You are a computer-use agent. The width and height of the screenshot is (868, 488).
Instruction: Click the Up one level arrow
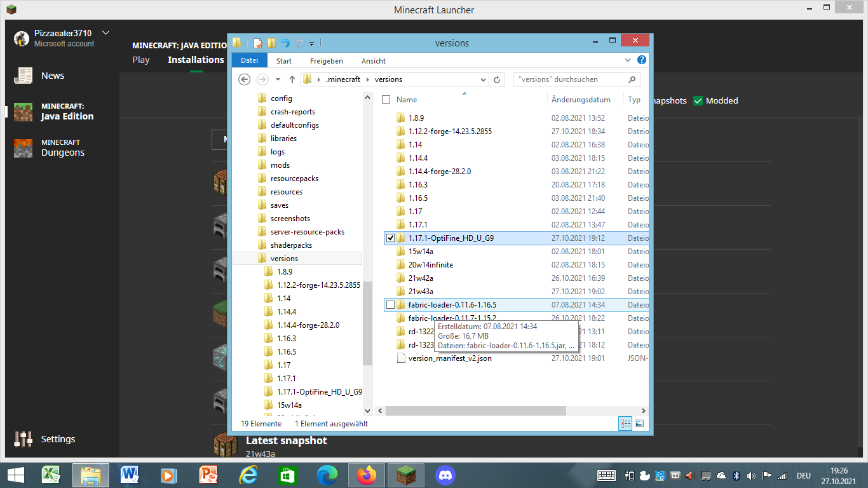[292, 79]
